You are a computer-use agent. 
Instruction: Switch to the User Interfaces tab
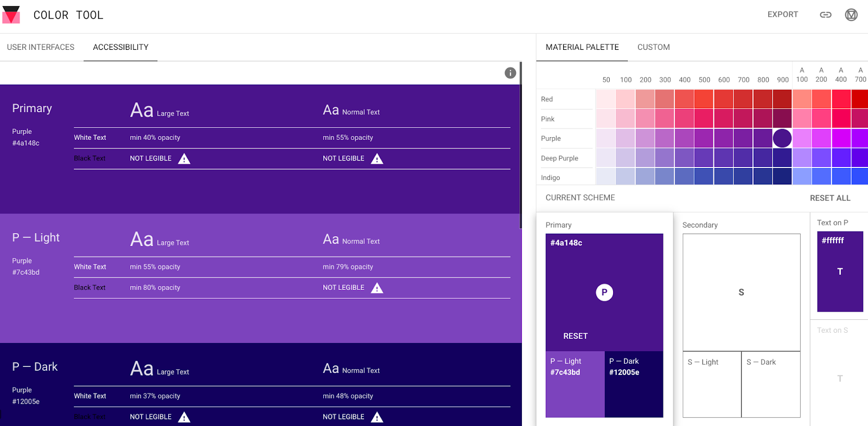click(x=41, y=47)
